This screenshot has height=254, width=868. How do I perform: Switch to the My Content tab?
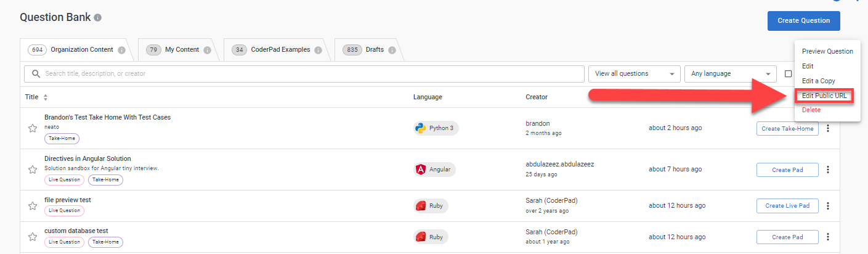tap(181, 50)
